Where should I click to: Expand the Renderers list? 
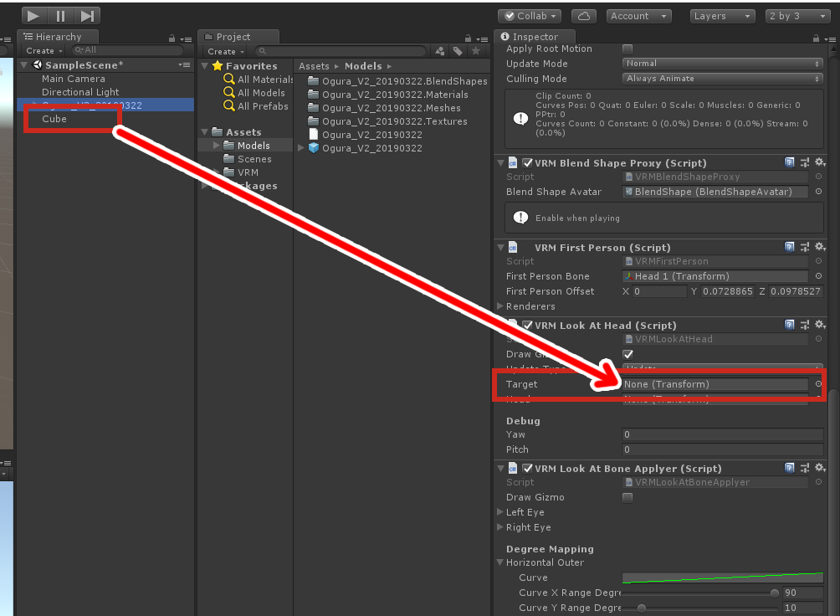(x=499, y=306)
